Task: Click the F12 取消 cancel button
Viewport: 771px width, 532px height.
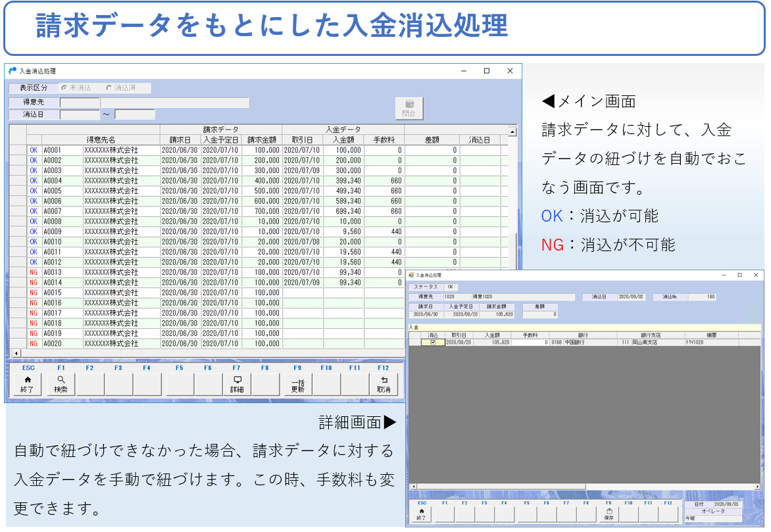Action: pyautogui.click(x=384, y=384)
